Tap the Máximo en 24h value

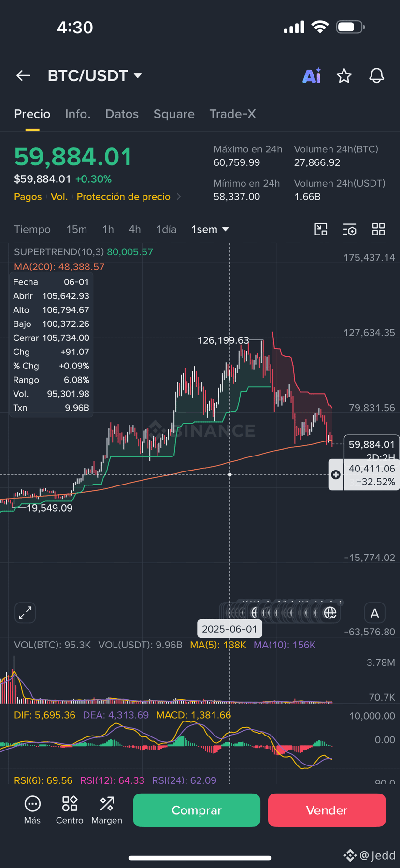click(237, 163)
